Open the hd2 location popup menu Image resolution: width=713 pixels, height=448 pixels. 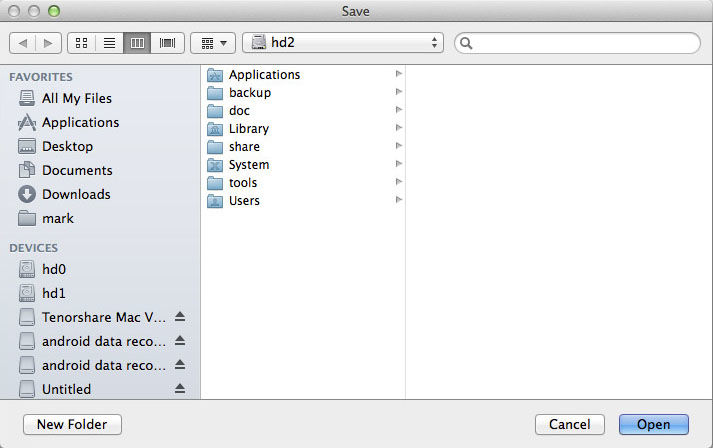[346, 43]
